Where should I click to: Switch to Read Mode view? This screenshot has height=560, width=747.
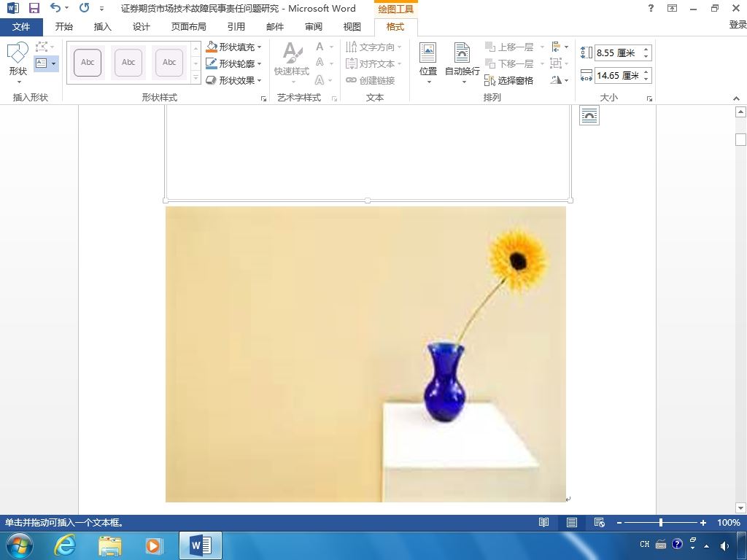pos(543,522)
